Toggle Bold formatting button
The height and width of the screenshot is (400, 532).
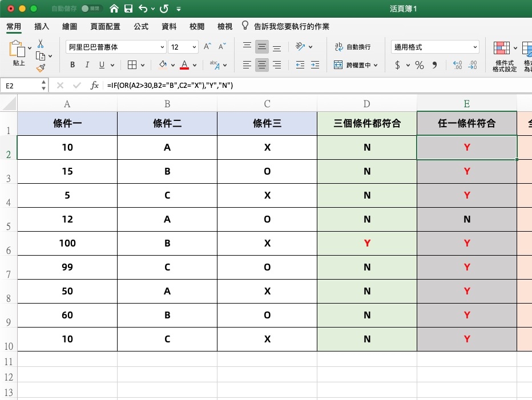(72, 65)
